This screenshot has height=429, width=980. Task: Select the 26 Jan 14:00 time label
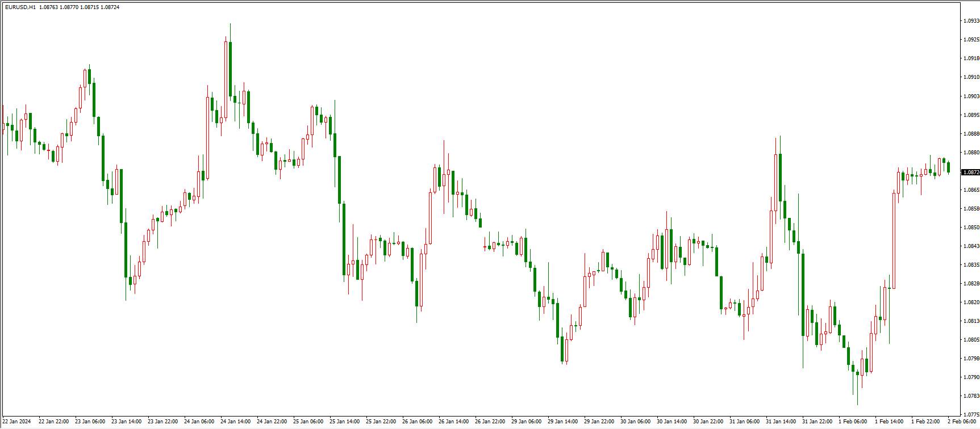[x=454, y=421]
